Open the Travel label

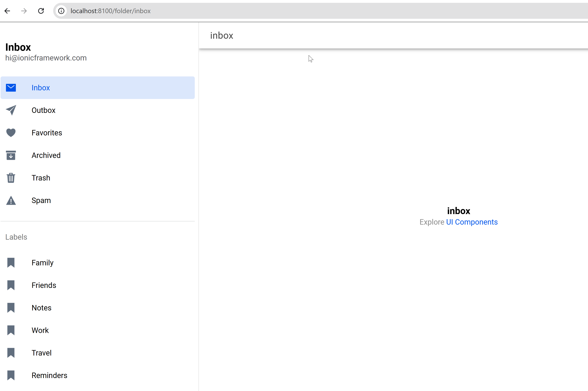tap(41, 353)
